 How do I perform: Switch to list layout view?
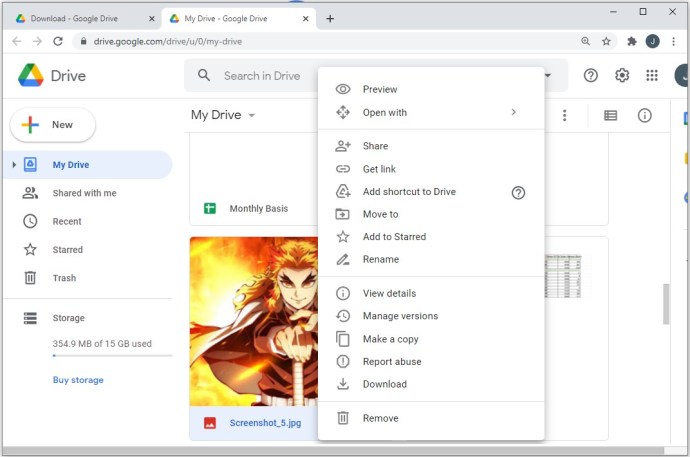pos(610,115)
